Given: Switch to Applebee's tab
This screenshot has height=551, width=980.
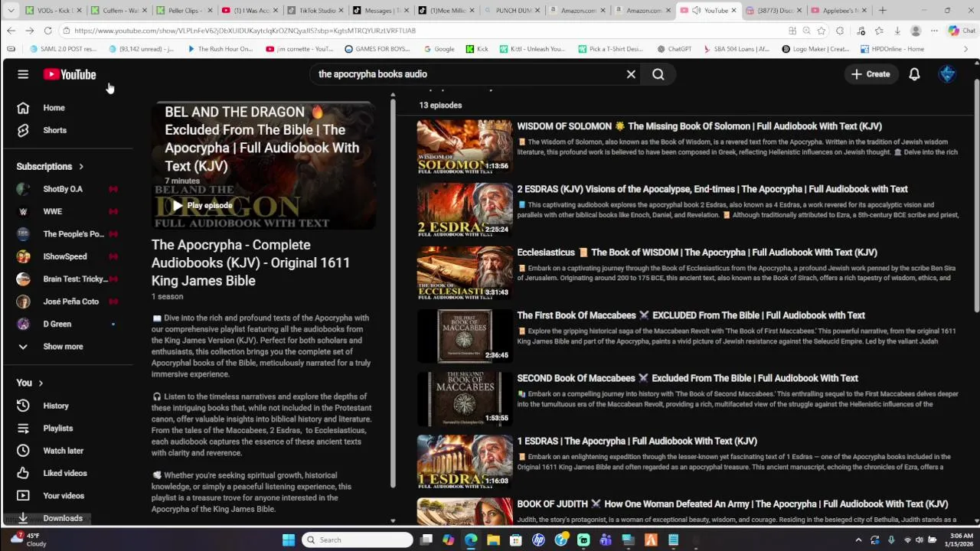Looking at the screenshot, I should [839, 11].
